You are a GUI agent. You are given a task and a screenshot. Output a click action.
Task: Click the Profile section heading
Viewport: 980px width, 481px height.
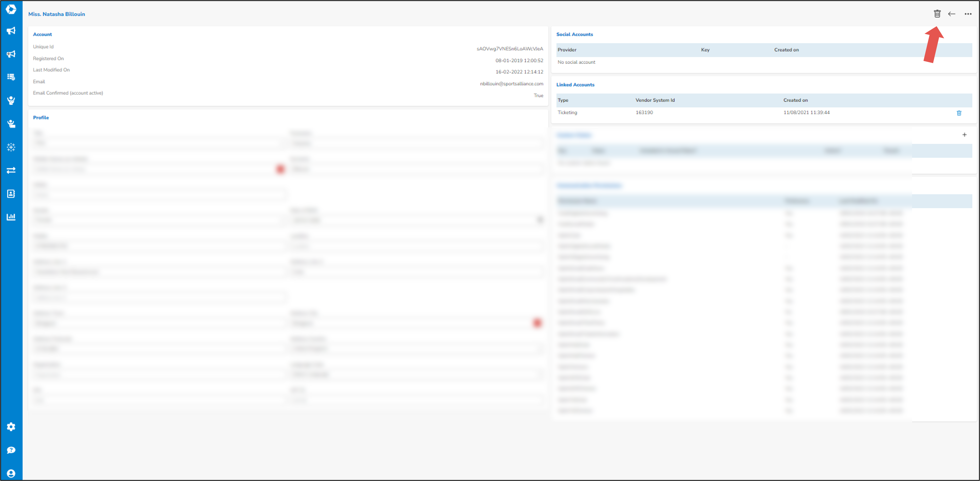click(41, 118)
